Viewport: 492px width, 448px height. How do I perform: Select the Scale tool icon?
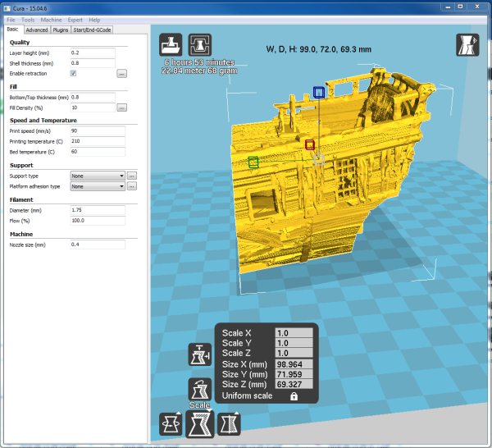(x=200, y=423)
